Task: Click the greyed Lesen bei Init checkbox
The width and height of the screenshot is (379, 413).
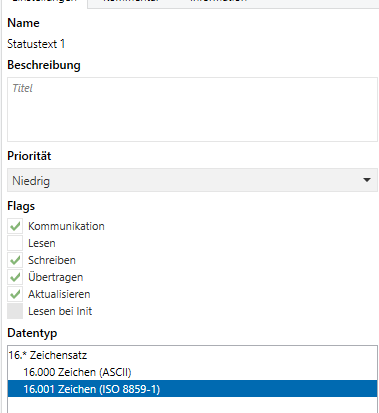Action: (x=15, y=311)
